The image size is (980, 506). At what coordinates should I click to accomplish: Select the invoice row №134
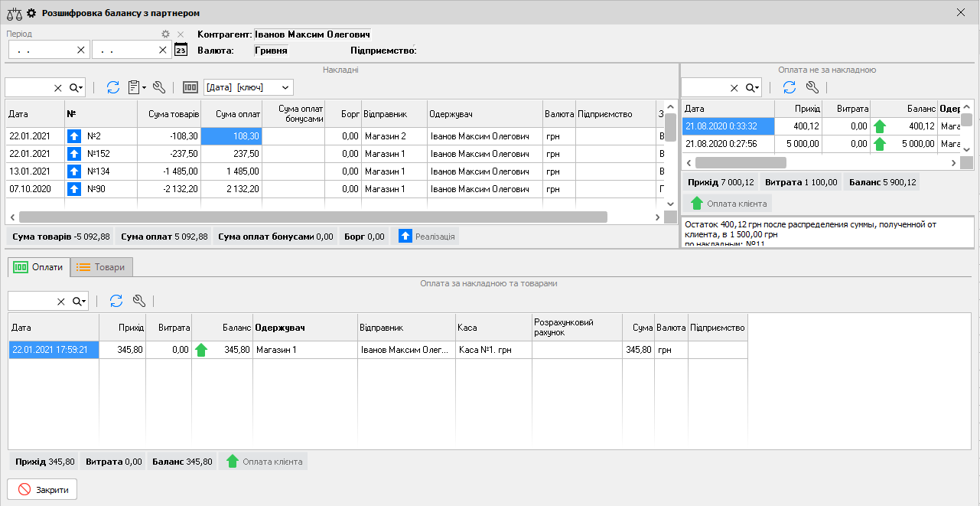pyautogui.click(x=98, y=171)
